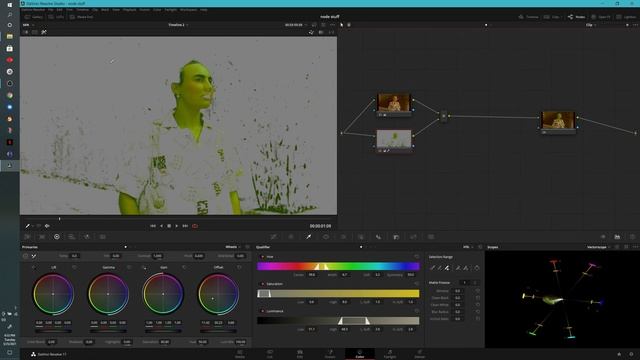Select the Color Wheels palette icon

tap(57, 237)
